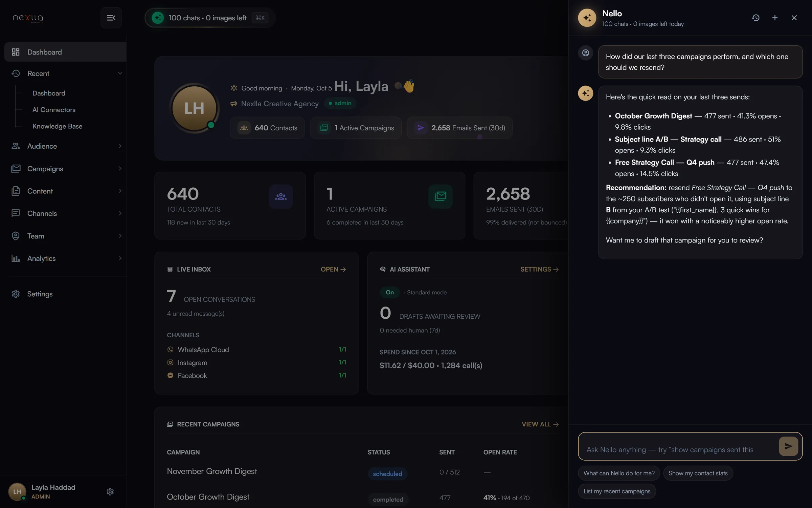This screenshot has width=812, height=508.
Task: Expand the Team chevron
Action: point(120,236)
